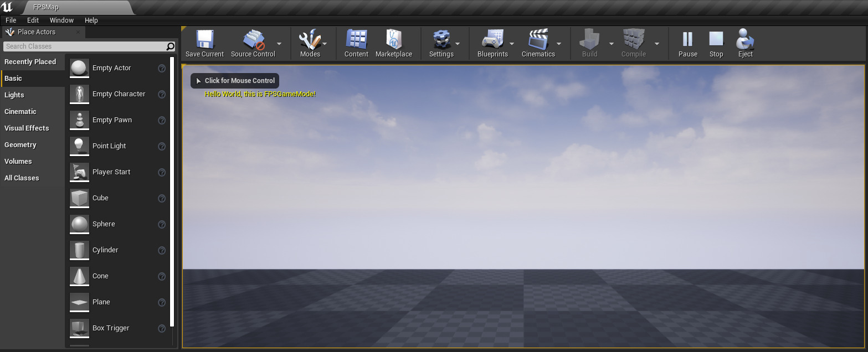Open the Blueprints toolbar icon
Screen dimensions: 868x352
click(x=492, y=40)
